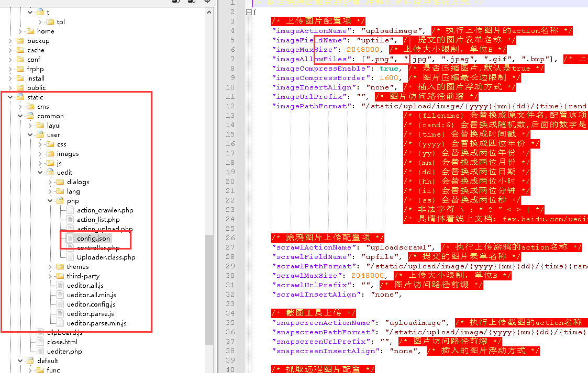Click the Uploader.class.php file icon
This screenshot has height=373, width=588.
click(70, 257)
